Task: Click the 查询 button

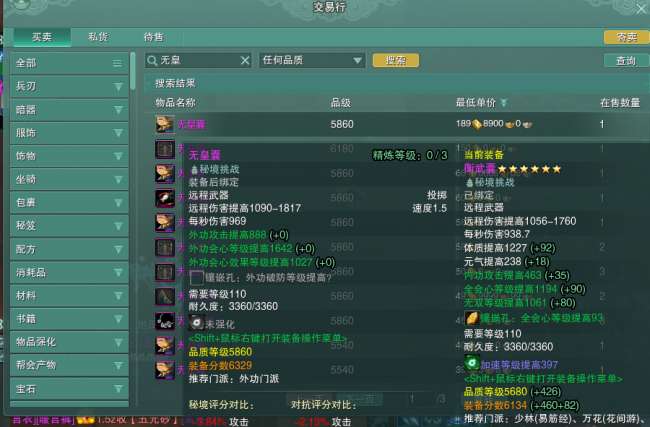Action: click(625, 61)
